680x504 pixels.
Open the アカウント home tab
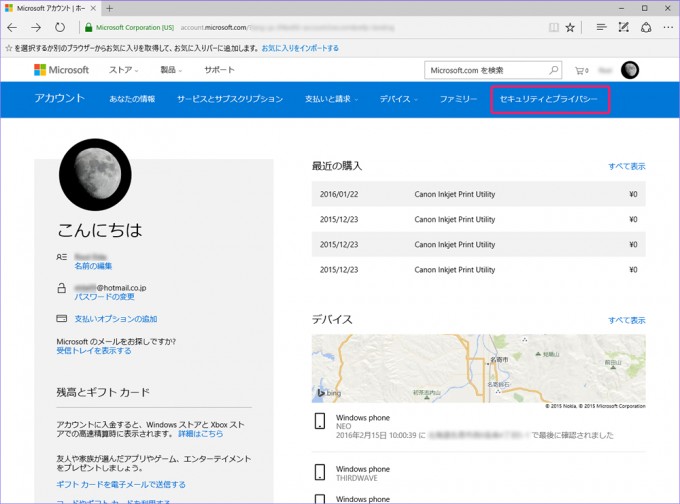coord(60,98)
